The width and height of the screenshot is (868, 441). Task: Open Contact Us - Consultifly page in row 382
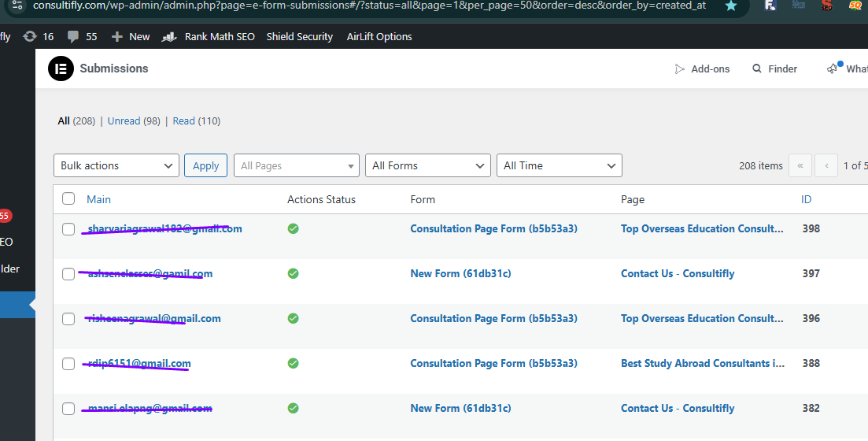pos(678,408)
